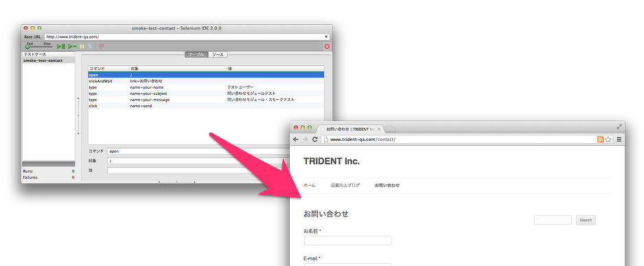Adjust the Fast/Slow speed slider
The height and width of the screenshot is (266, 644).
[39, 47]
